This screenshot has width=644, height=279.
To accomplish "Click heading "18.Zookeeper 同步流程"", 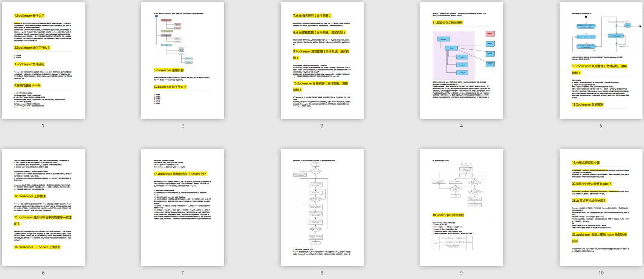I will [448, 215].
